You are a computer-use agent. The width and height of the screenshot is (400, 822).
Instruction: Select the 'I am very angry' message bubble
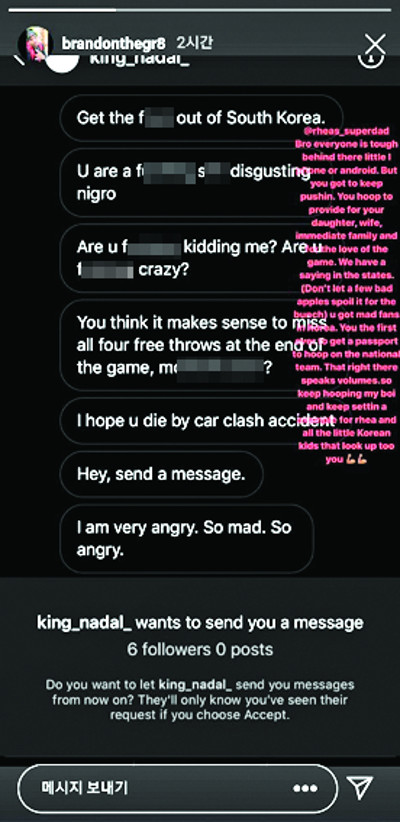point(187,538)
